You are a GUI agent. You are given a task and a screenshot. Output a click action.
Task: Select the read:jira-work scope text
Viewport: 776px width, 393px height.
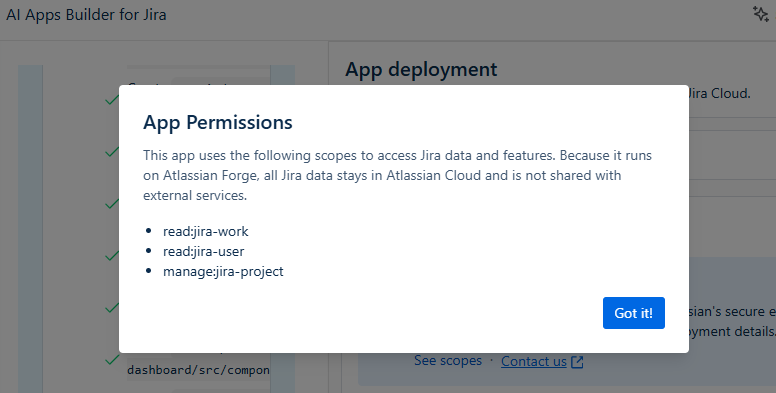click(x=206, y=231)
